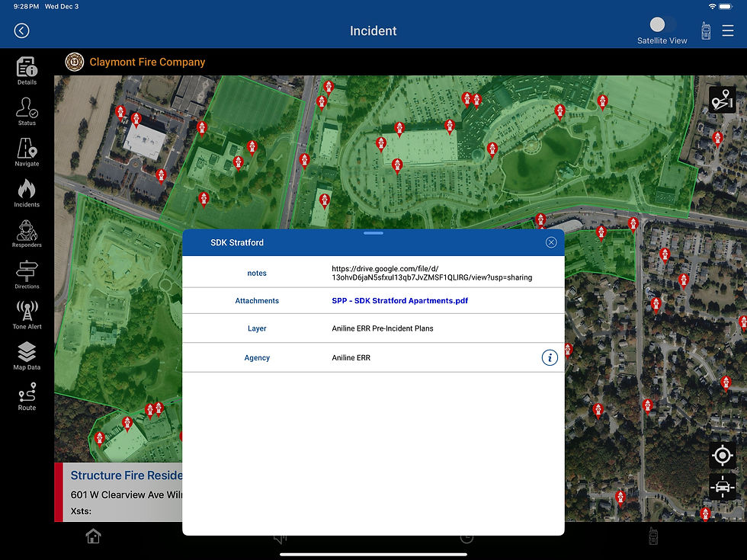Open the Status sidebar item

(x=27, y=111)
